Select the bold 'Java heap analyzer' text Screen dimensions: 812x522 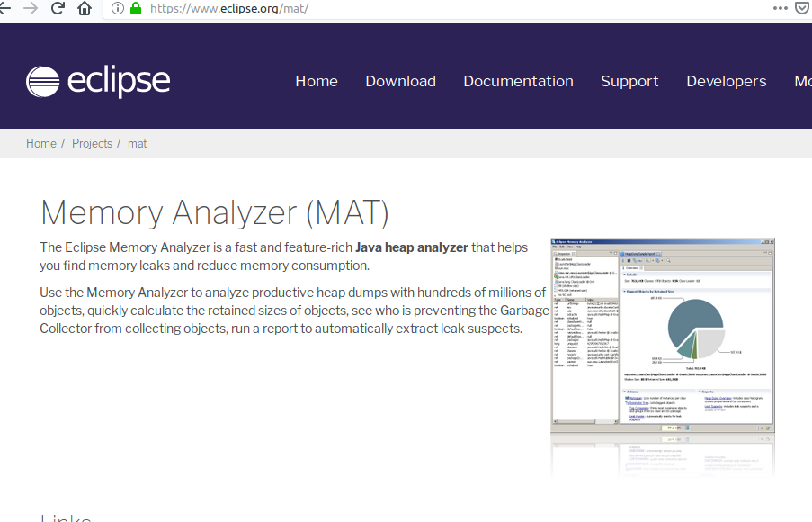click(412, 247)
